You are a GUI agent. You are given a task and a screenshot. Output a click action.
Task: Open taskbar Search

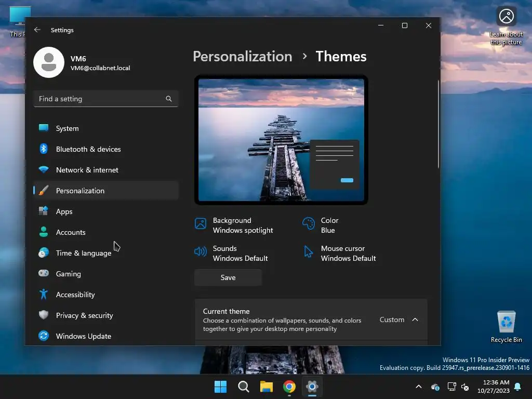[244, 387]
